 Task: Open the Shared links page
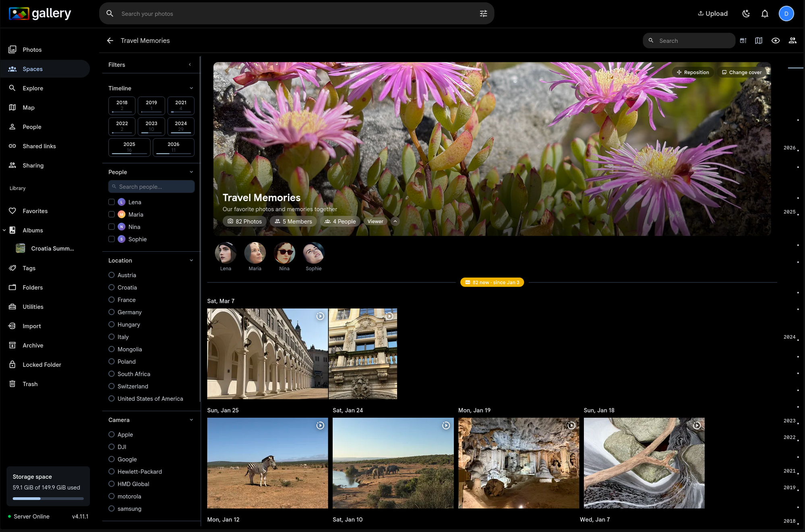39,146
